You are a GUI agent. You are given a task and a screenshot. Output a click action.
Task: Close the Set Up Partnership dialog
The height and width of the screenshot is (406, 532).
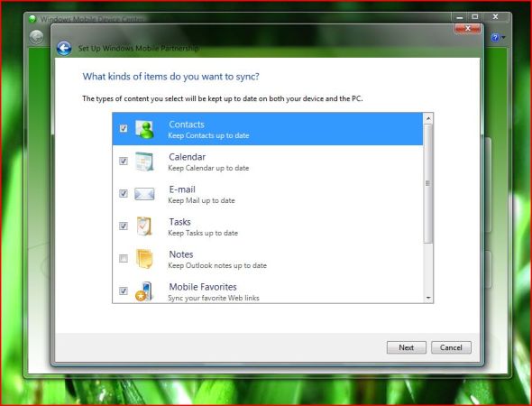pyautogui.click(x=468, y=29)
